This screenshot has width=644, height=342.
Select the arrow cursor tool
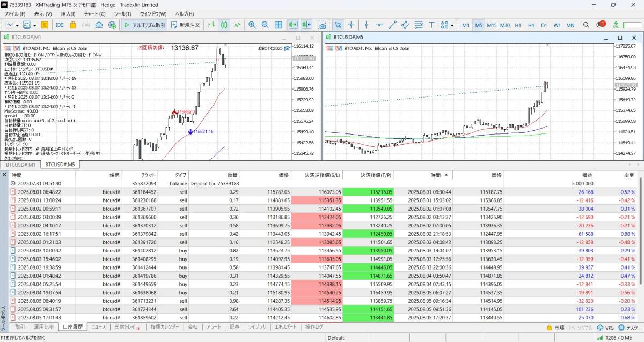coord(338,25)
